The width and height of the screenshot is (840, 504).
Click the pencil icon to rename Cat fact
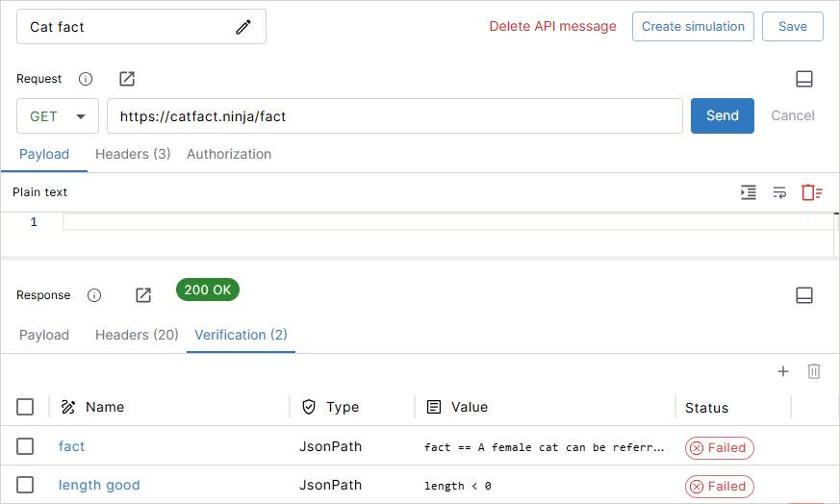(x=243, y=27)
